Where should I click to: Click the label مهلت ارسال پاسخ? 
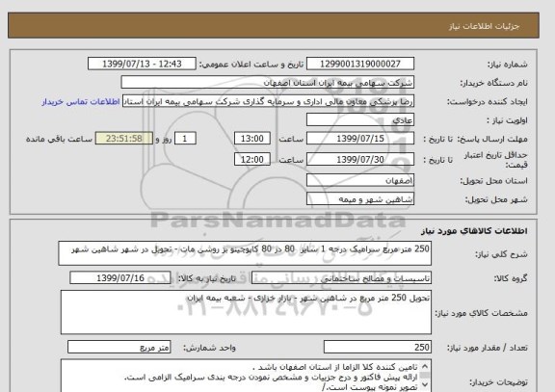tap(492, 139)
